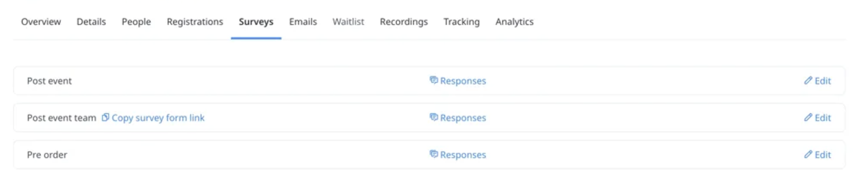This screenshot has height=195, width=868.
Task: Click the copy icon beside Post event team
Action: click(105, 117)
